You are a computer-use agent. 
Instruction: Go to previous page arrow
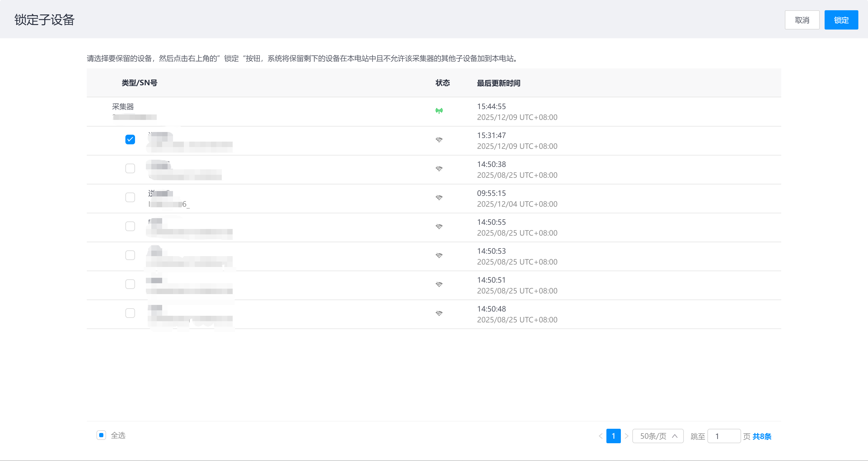click(600, 436)
